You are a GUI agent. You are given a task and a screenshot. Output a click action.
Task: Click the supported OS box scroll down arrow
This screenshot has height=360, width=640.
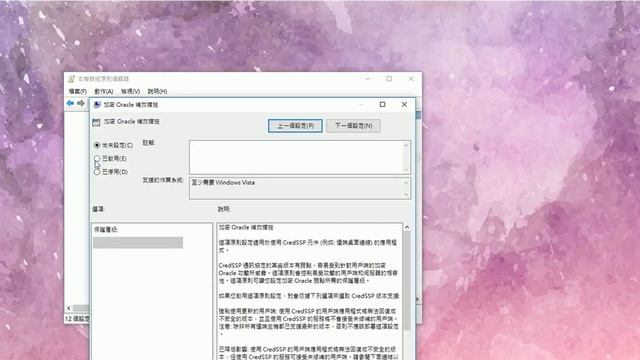[x=406, y=195]
